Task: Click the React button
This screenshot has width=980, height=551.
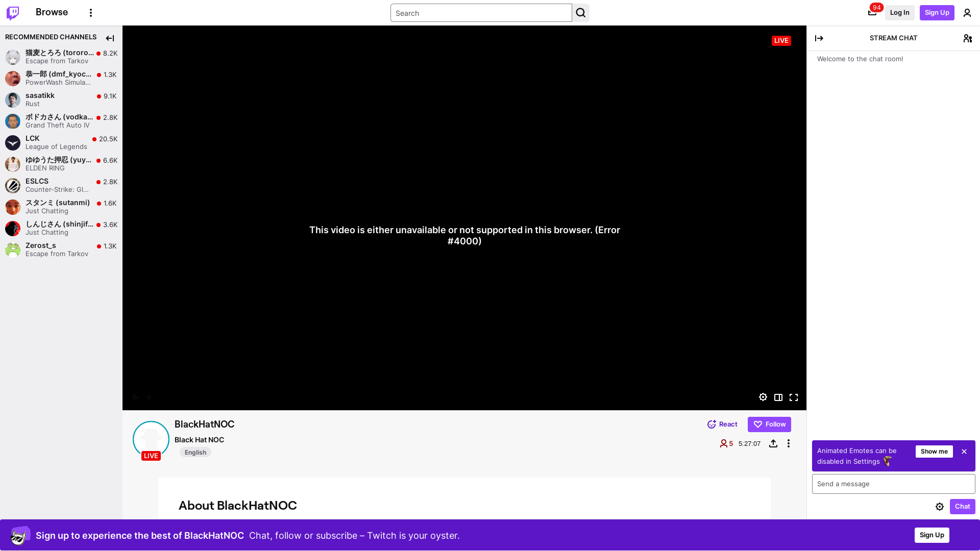Action: 722,424
